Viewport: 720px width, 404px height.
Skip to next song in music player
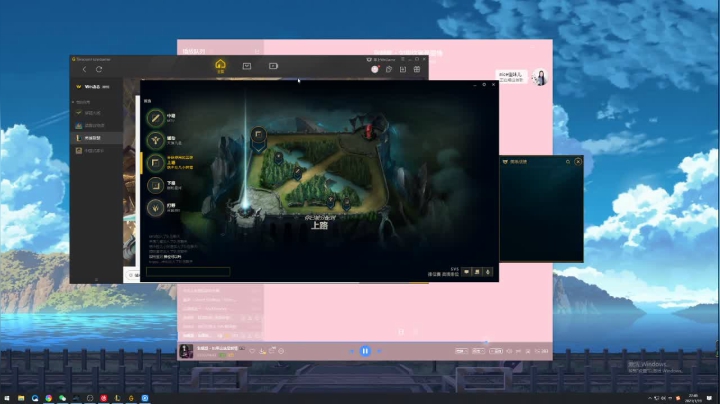pos(379,351)
